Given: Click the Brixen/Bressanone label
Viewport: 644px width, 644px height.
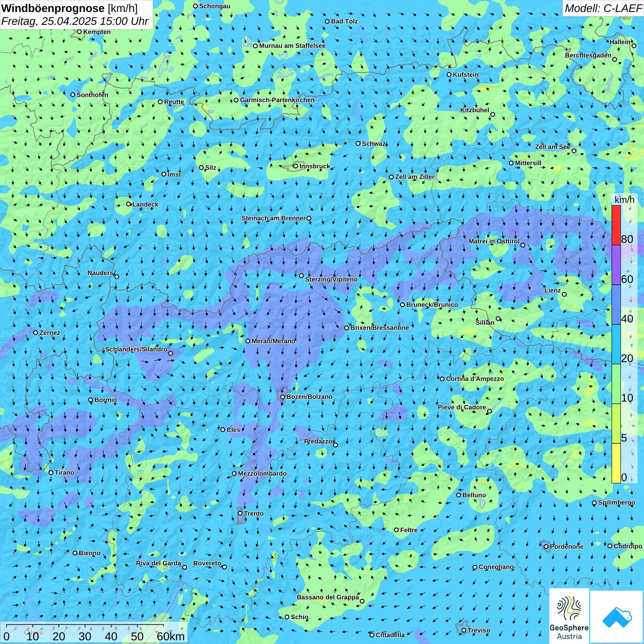Looking at the screenshot, I should [x=379, y=328].
